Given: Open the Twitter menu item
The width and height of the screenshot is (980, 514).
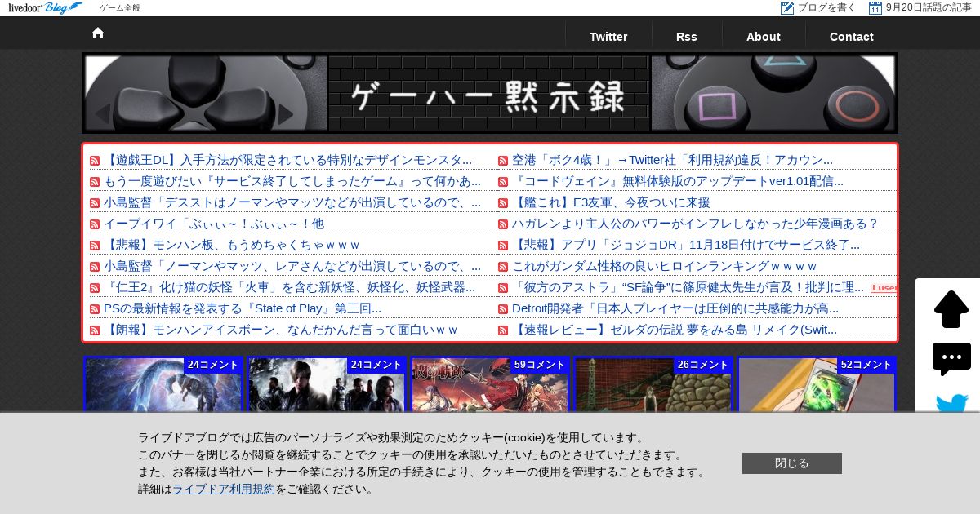Looking at the screenshot, I should [x=608, y=37].
